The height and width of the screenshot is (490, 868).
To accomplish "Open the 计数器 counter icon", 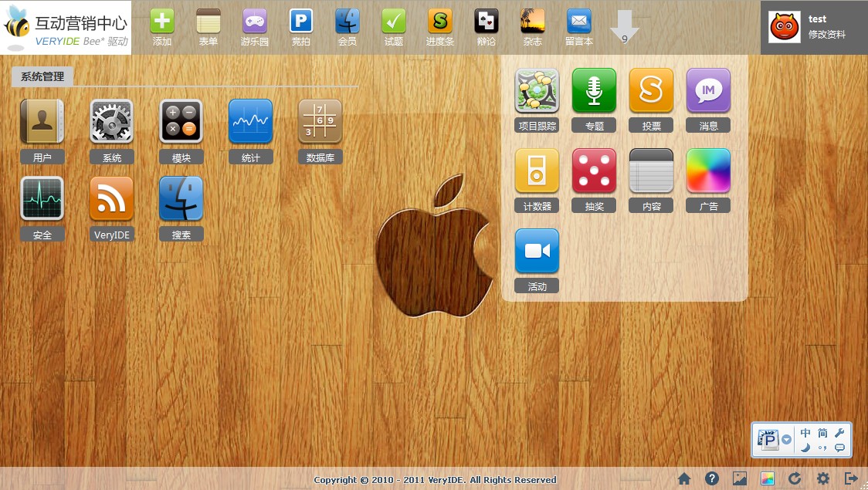I will tap(537, 171).
